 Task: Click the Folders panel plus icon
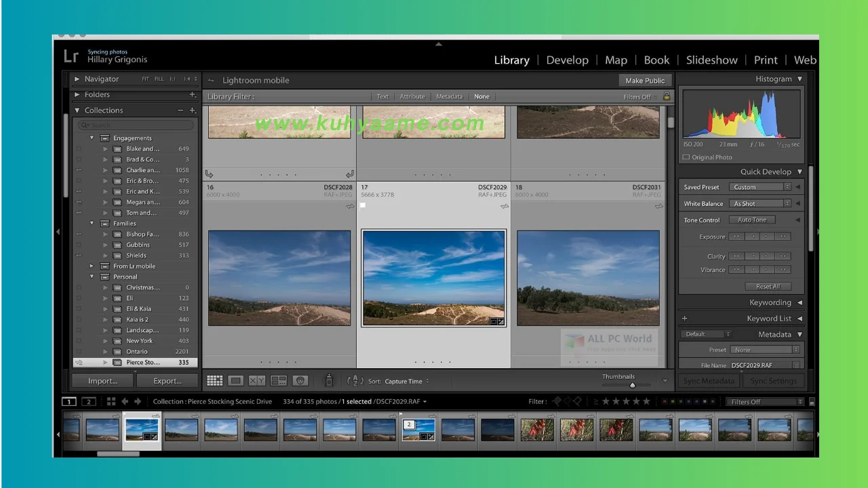[x=193, y=95]
